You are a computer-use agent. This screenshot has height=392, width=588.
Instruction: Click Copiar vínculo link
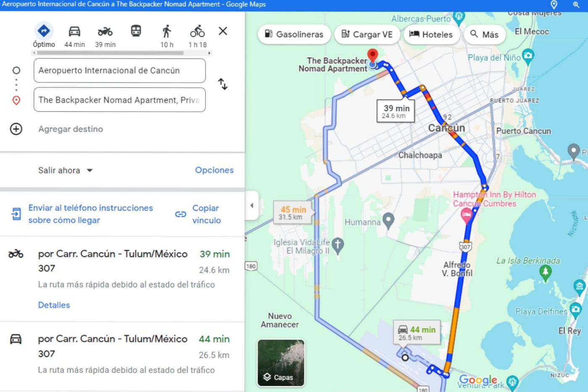click(x=199, y=214)
